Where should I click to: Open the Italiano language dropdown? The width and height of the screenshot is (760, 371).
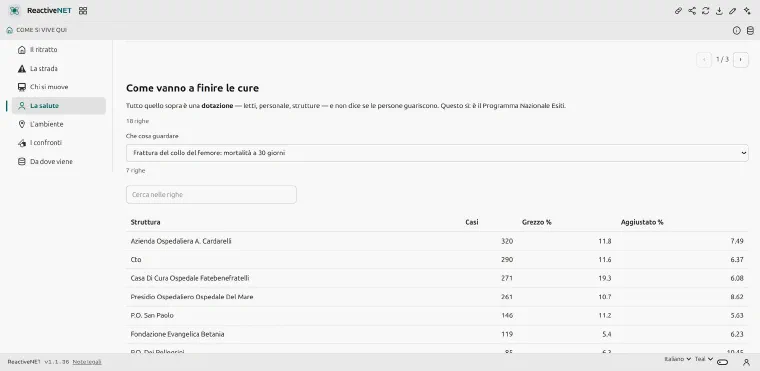pos(677,359)
